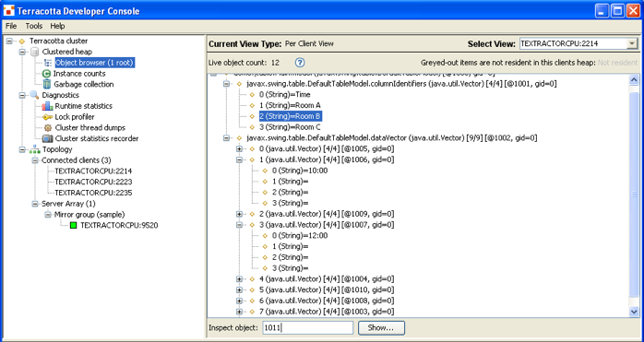This screenshot has height=342, width=644.
Task: Collapse the Connected clients (3) node
Action: [35, 160]
